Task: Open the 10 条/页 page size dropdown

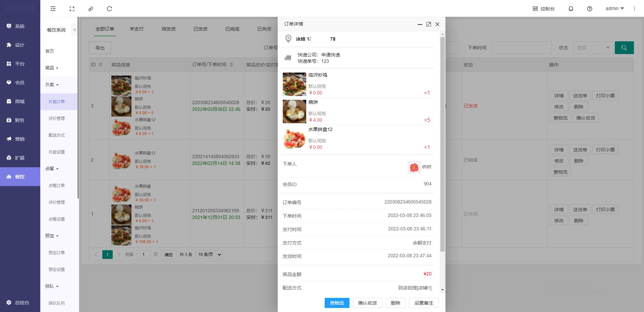Action: coord(210,255)
